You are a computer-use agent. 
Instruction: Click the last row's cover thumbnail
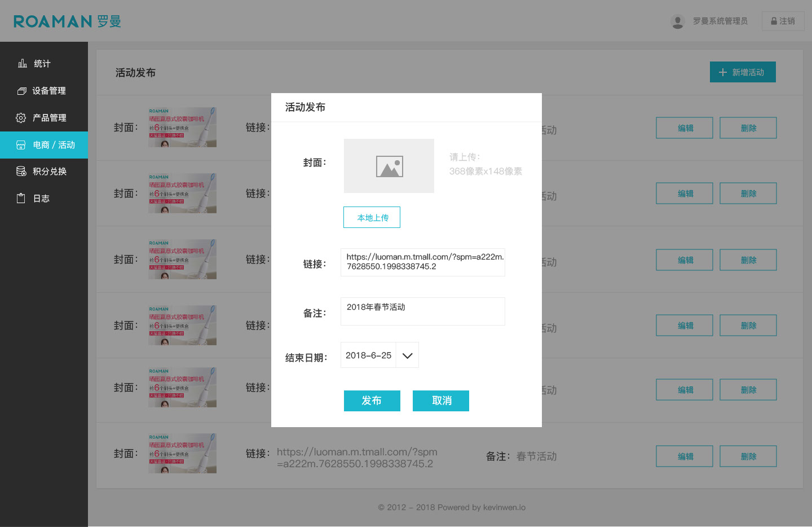pyautogui.click(x=182, y=454)
